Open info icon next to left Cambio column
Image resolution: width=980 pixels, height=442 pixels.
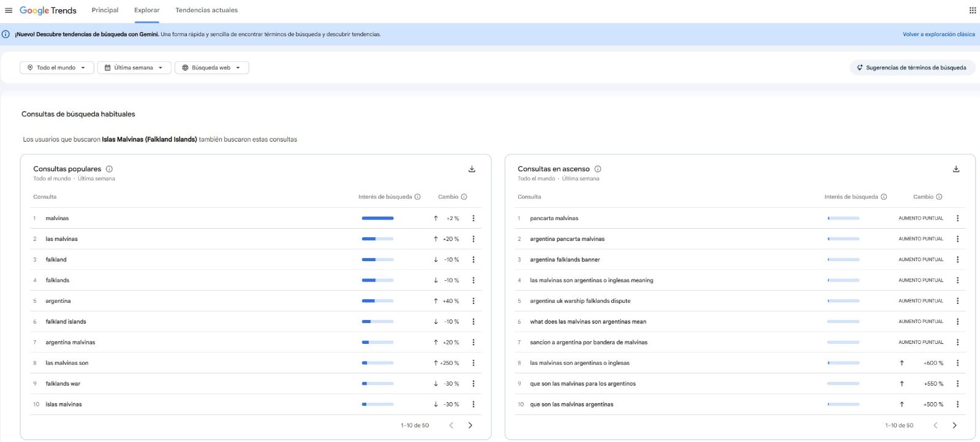(x=464, y=197)
